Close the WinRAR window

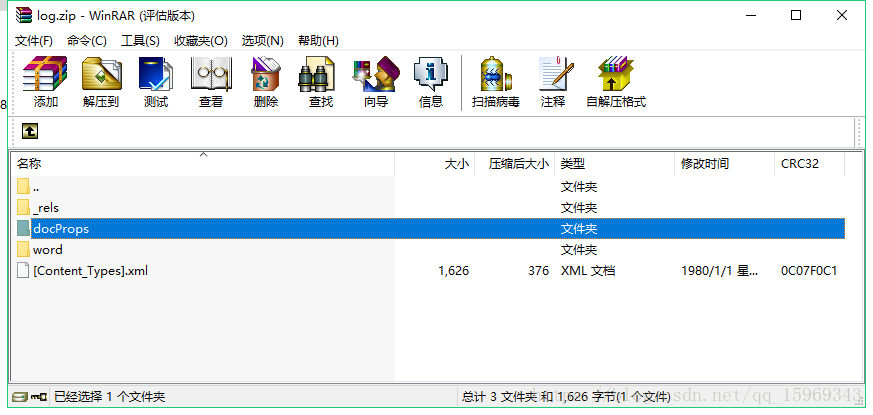pos(842,16)
